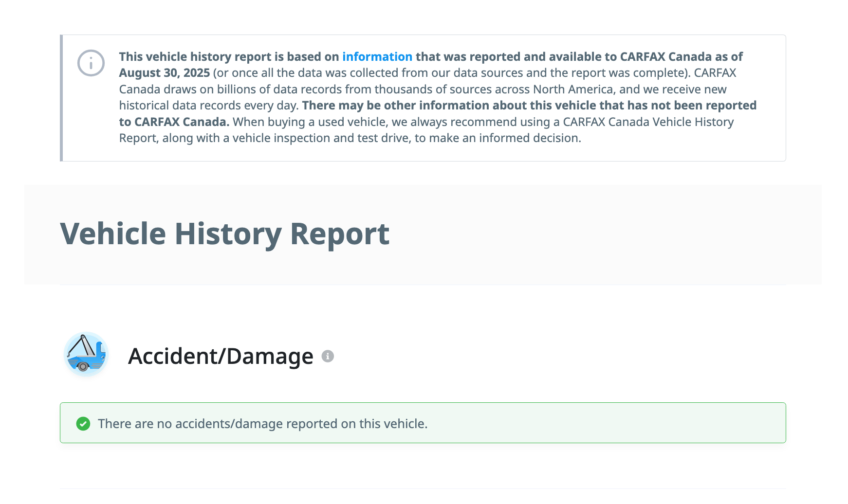Click the bold "to CARFAX Canada." text
This screenshot has height=504, width=848.
point(174,122)
